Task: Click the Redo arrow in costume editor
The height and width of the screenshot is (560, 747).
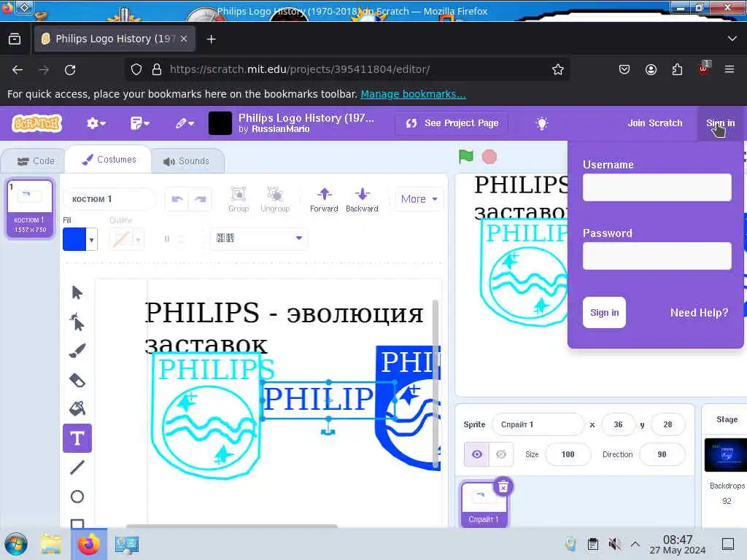Action: coord(200,199)
